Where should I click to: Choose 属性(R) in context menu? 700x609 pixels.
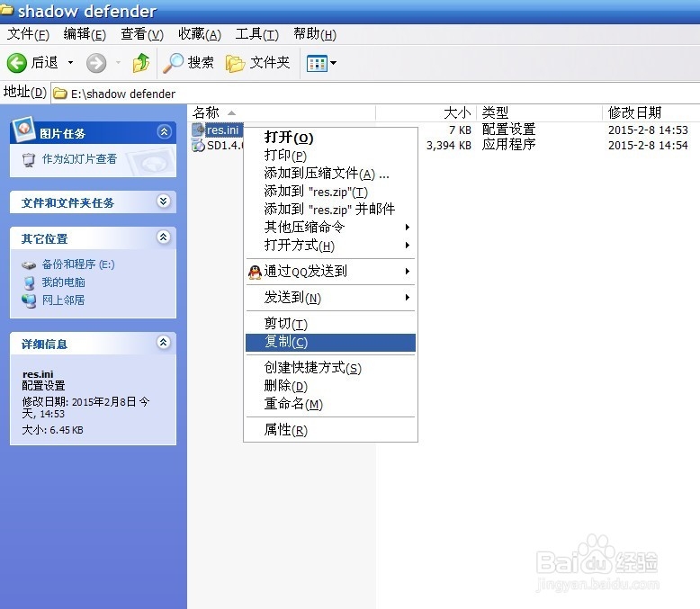coord(330,430)
